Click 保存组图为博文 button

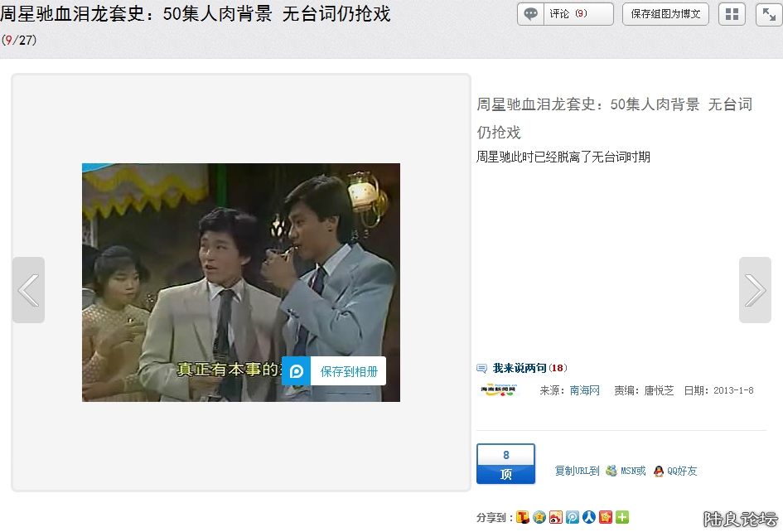tap(665, 14)
